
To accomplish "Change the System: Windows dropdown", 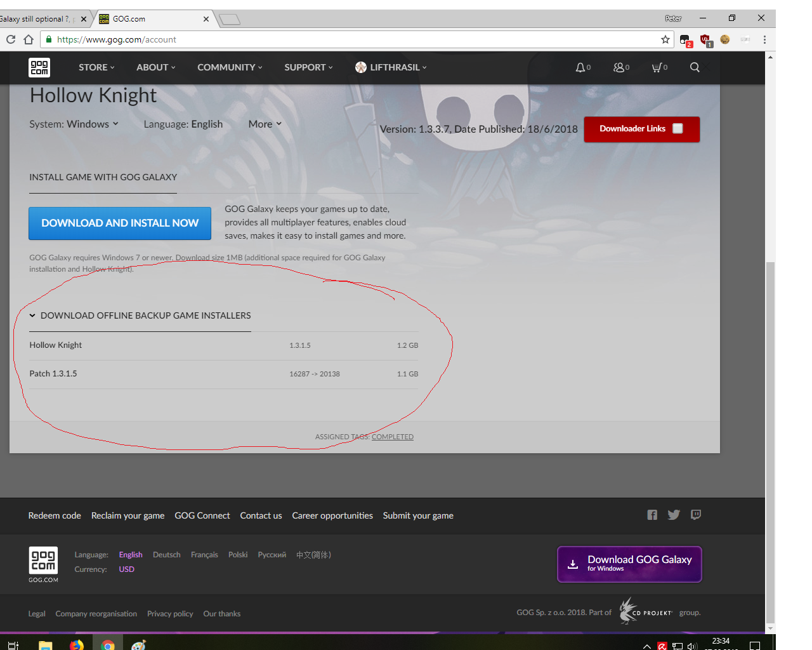I will [x=74, y=124].
